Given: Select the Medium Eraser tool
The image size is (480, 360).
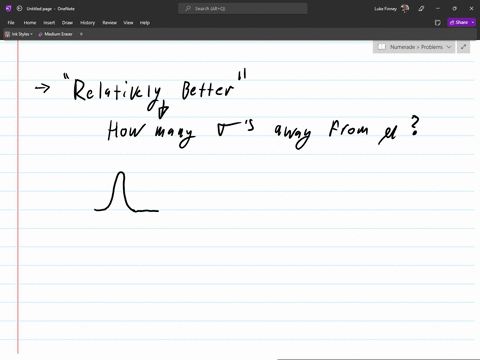Looking at the screenshot, I should 55,34.
